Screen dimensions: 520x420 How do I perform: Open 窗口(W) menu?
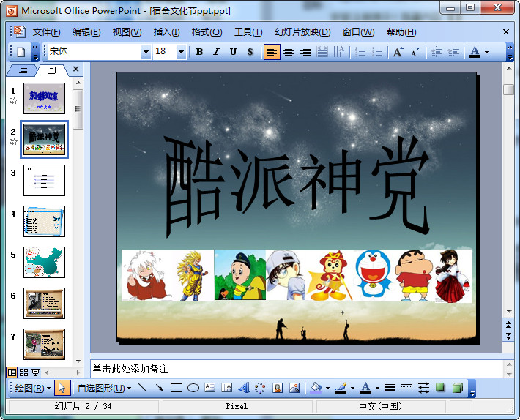click(358, 32)
